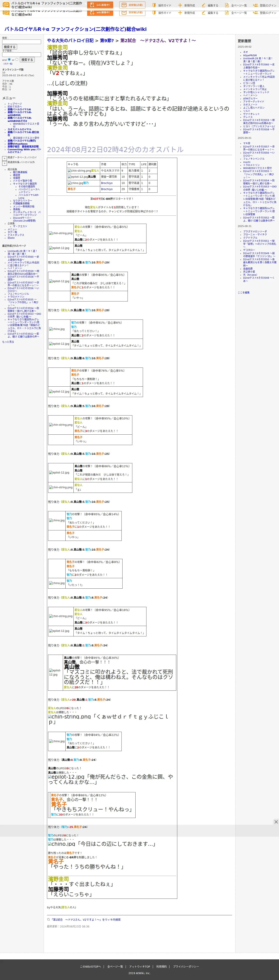Open 全ページ一覧 in the uppermost header bar
The image size is (279, 980).
tap(236, 5)
